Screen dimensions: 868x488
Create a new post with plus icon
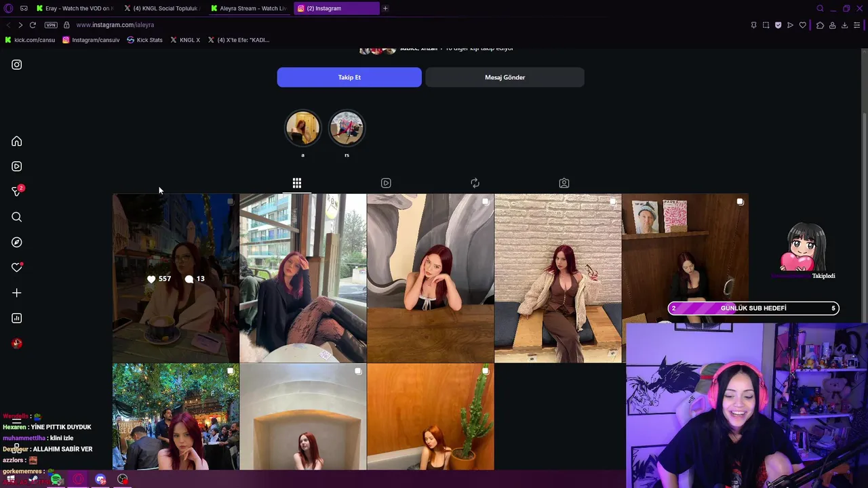point(17,293)
